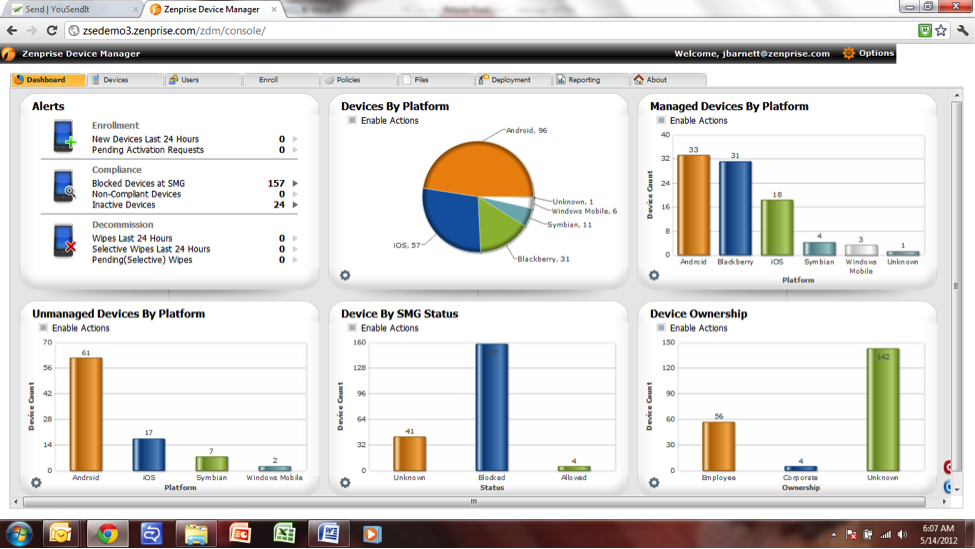Open gear settings for Devices By Platform chart
Image resolution: width=975 pixels, height=549 pixels.
(345, 275)
